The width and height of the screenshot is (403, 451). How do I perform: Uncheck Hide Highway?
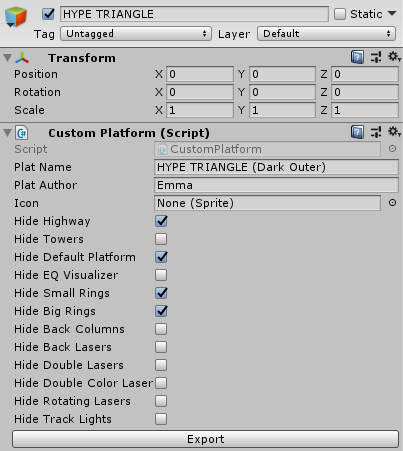pyautogui.click(x=161, y=221)
